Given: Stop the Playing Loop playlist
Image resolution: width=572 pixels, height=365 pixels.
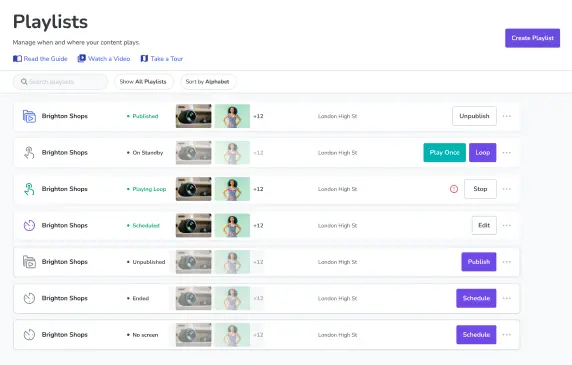Looking at the screenshot, I should pos(480,189).
